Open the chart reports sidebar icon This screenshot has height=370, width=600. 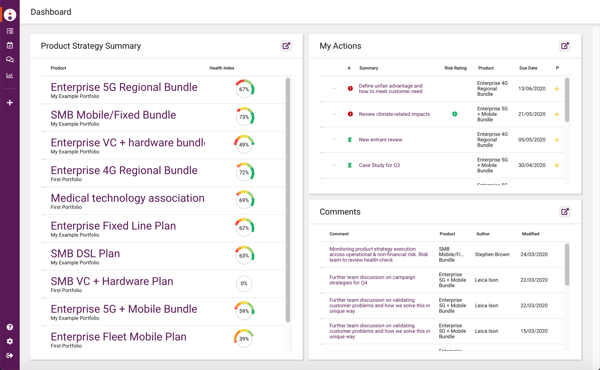click(x=10, y=75)
